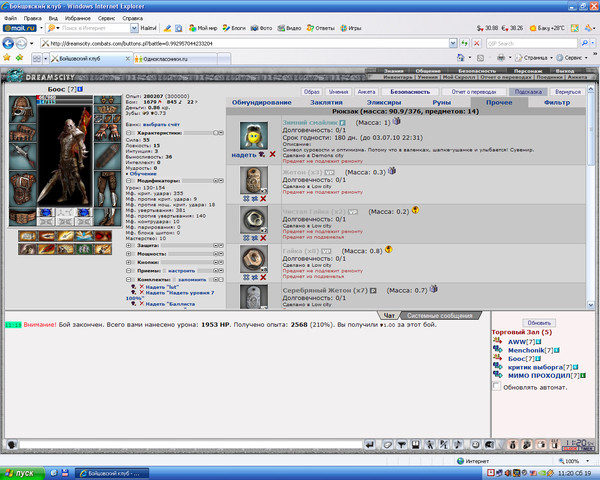Click the Бойцовский клуб taskbar button

[111, 473]
